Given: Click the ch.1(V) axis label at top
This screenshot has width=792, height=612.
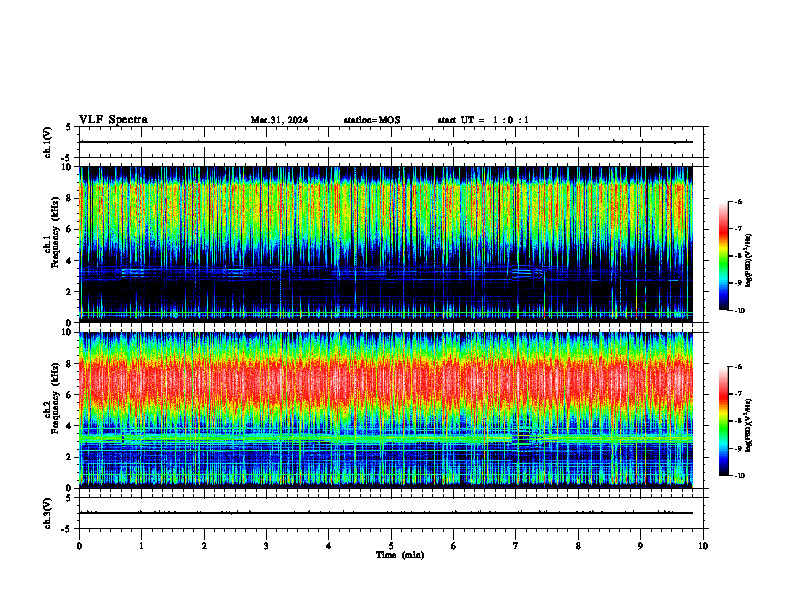Looking at the screenshot, I should (x=48, y=142).
